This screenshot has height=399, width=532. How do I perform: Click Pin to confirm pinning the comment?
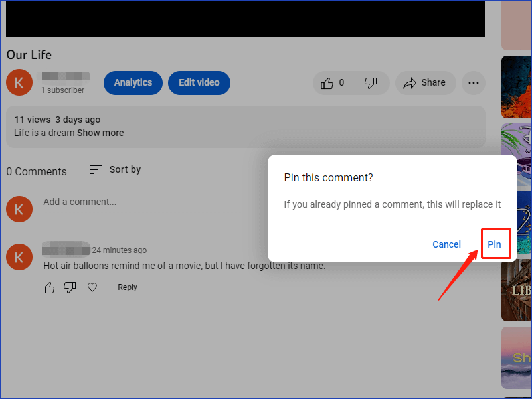pyautogui.click(x=495, y=244)
